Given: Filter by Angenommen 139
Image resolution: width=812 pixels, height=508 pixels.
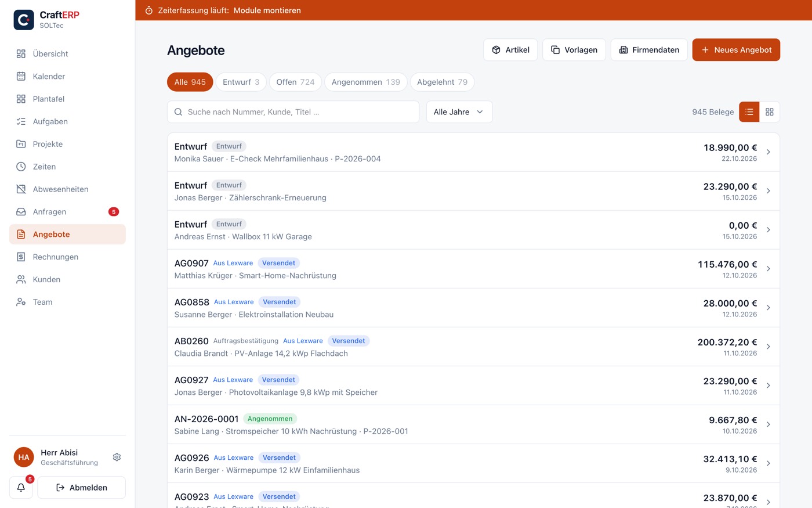Looking at the screenshot, I should 366,82.
